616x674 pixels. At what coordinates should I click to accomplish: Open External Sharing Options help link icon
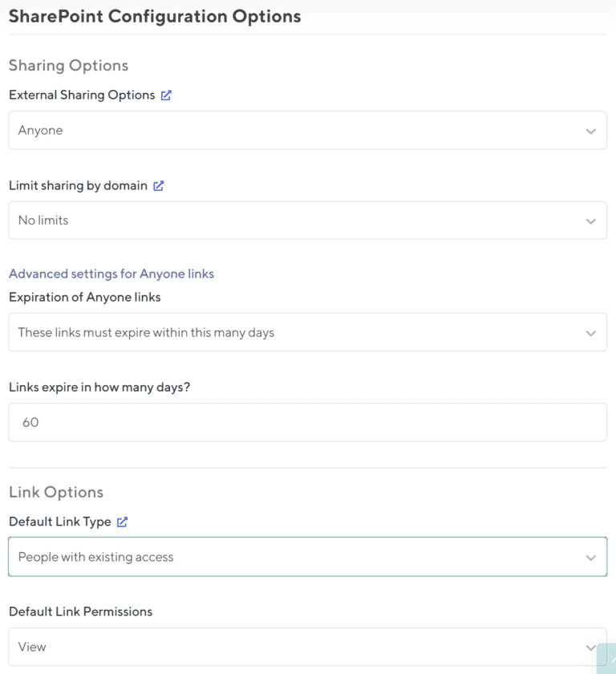(x=166, y=95)
